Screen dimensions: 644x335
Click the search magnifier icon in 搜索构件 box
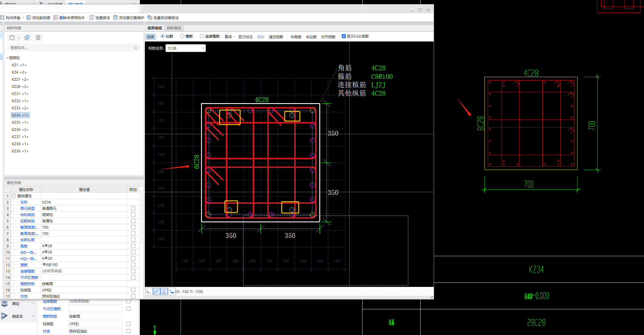click(x=135, y=48)
